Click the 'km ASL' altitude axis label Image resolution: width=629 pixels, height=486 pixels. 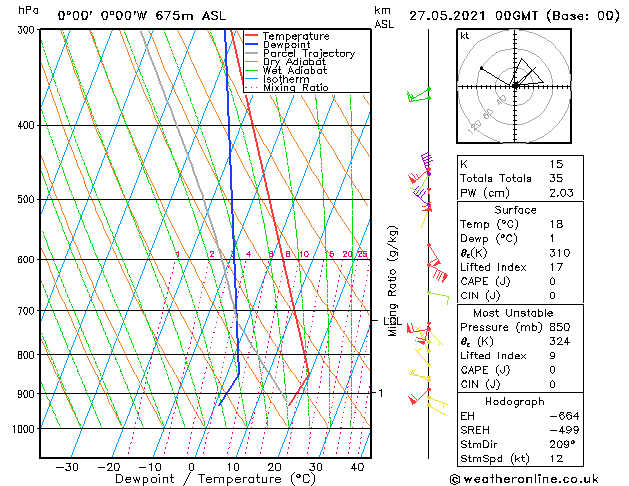tap(384, 17)
